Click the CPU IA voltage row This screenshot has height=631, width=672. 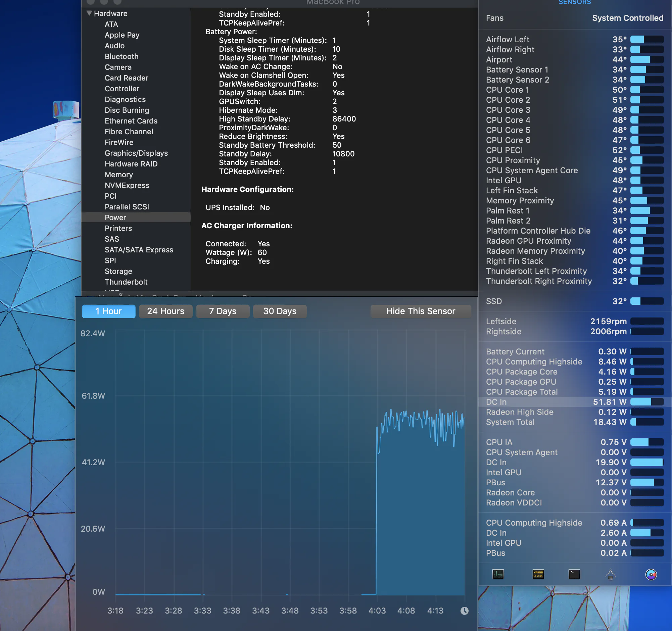575,442
